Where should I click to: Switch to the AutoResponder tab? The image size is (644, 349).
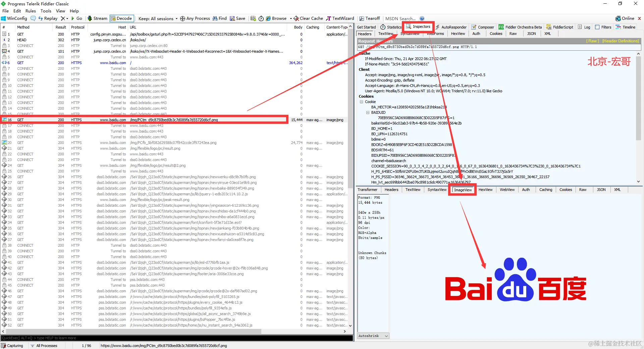(x=451, y=27)
